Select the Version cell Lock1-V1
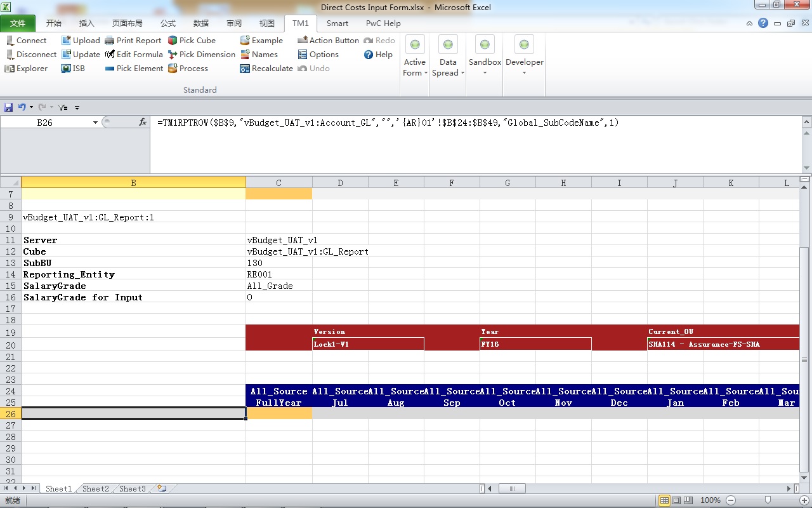This screenshot has width=812, height=508. 368,344
